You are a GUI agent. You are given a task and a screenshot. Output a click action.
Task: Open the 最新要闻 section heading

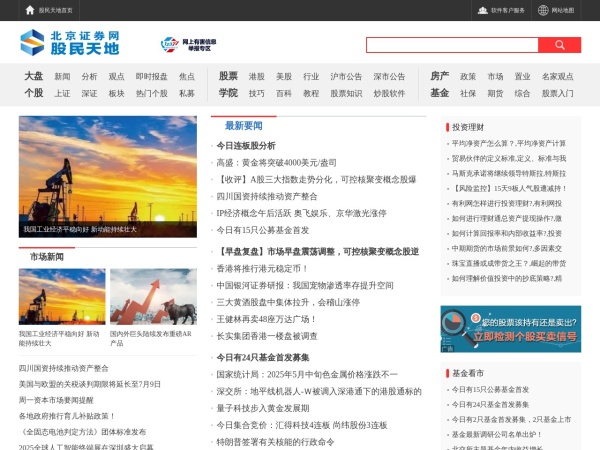[x=244, y=126]
